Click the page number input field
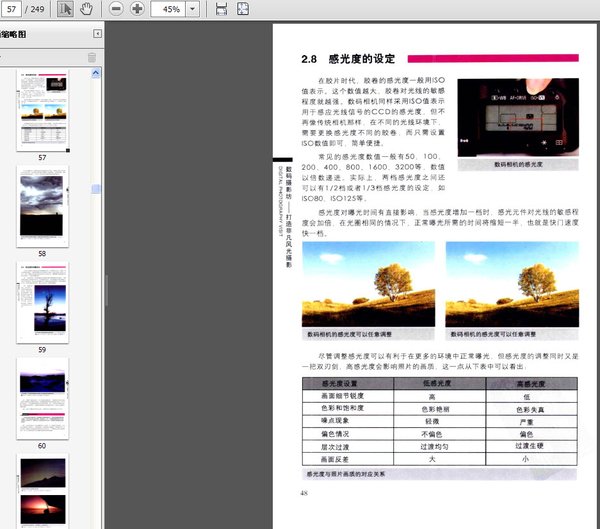Screen dimensions: 600x529 pos(12,9)
